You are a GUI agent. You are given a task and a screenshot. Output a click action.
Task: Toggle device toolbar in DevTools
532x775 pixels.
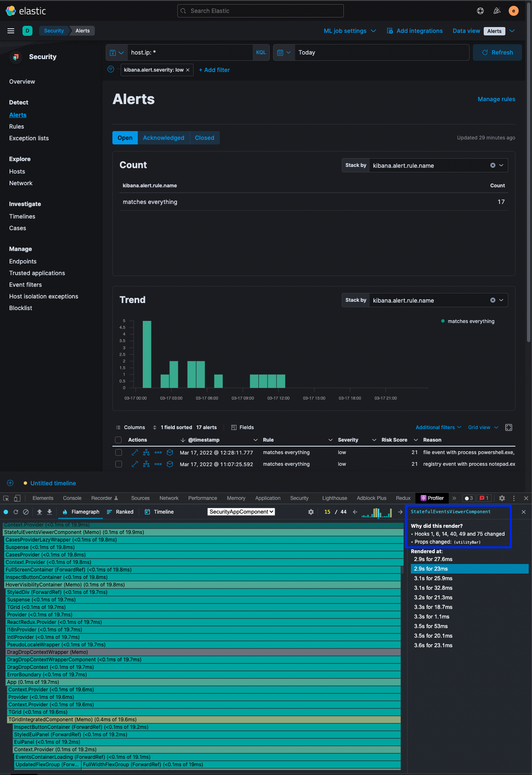click(x=17, y=498)
